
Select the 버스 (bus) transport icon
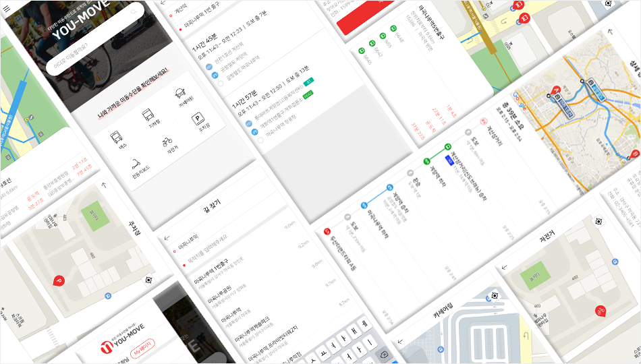pos(117,139)
